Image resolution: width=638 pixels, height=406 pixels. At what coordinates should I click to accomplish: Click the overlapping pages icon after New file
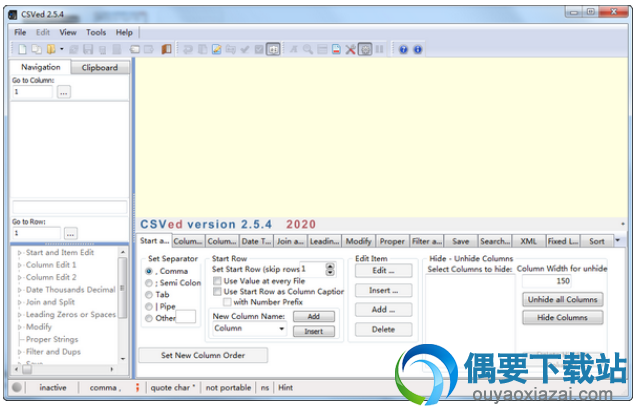(x=37, y=50)
